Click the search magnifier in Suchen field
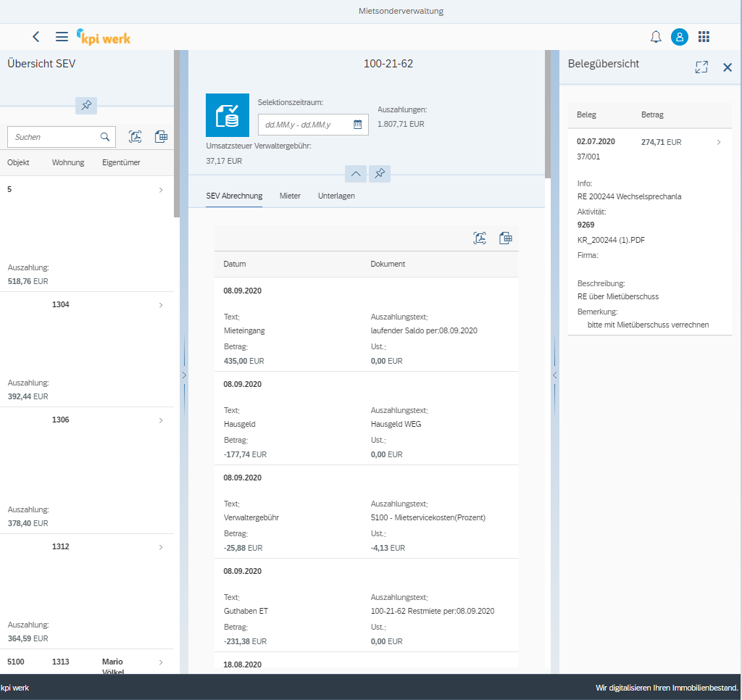The height and width of the screenshot is (700, 742). tap(105, 137)
